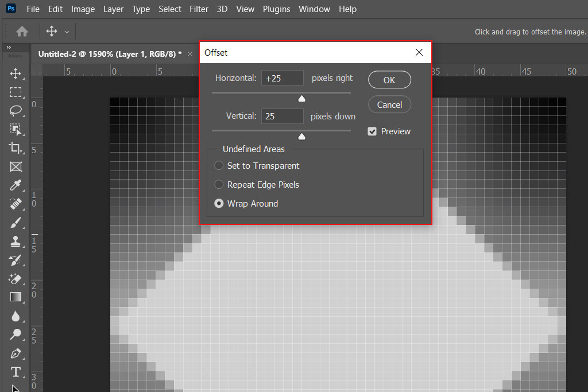Open the Edit menu
Image resolution: width=588 pixels, height=392 pixels.
[x=55, y=9]
